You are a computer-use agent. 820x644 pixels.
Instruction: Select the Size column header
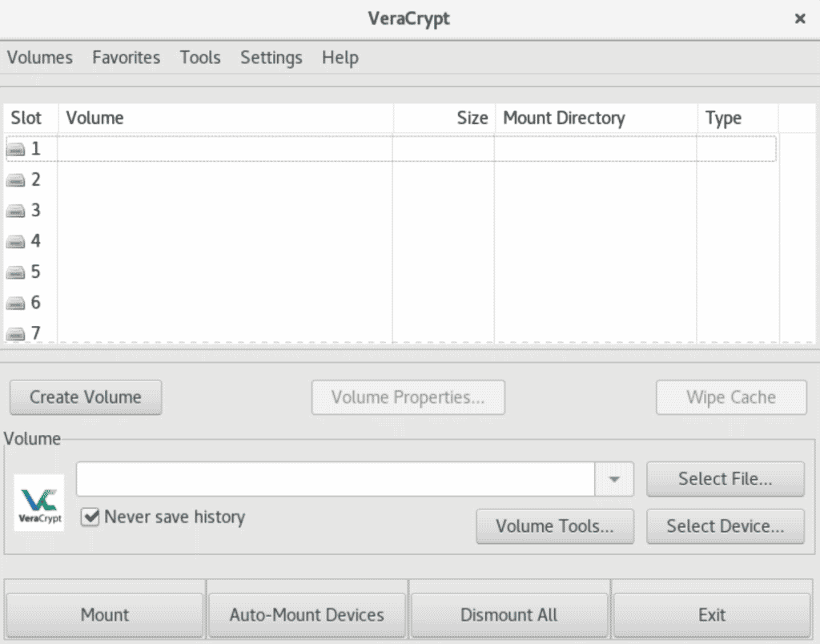471,118
